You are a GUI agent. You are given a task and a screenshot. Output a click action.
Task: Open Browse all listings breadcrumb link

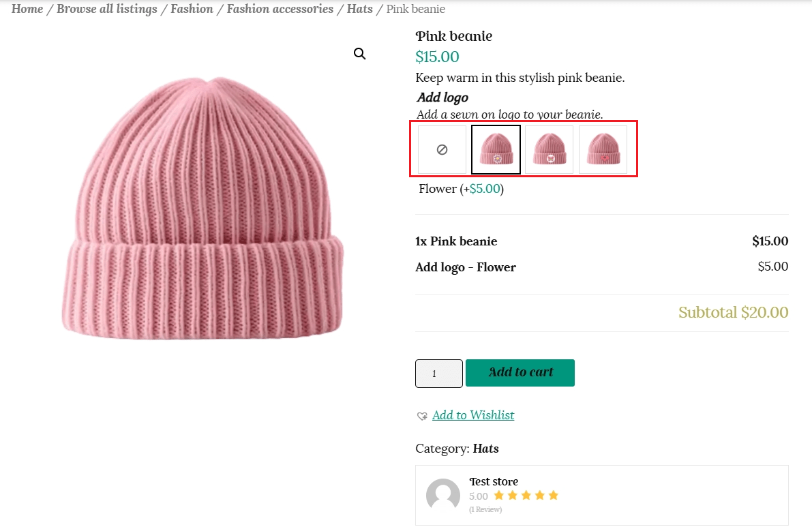click(107, 9)
